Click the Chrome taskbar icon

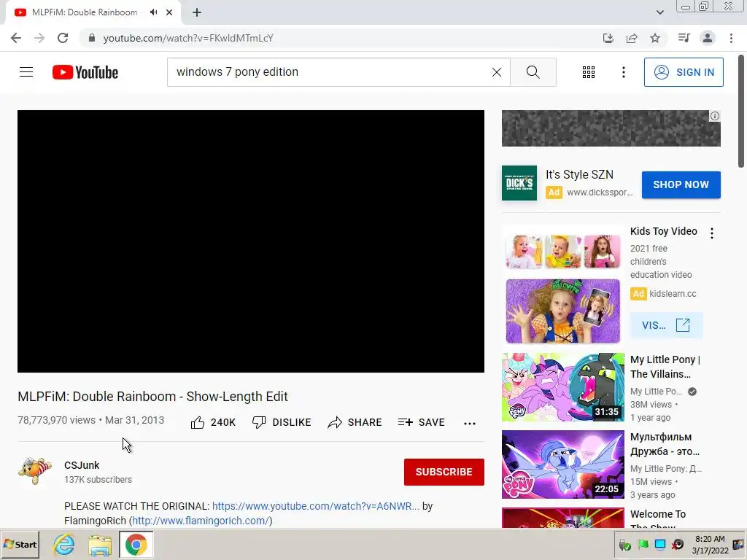click(136, 545)
